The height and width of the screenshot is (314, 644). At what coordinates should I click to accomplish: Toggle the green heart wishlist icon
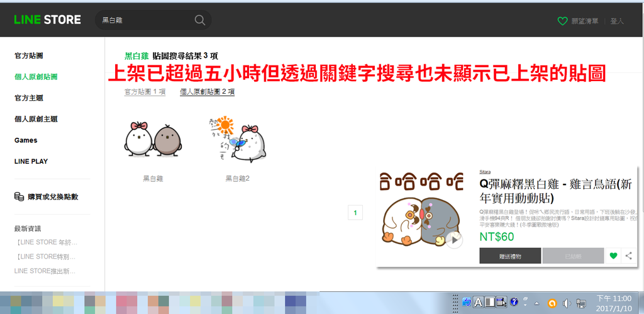[613, 255]
